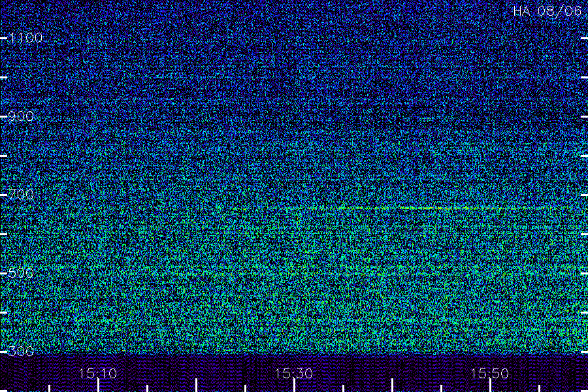Click the 15:50 time axis label
Image resolution: width=588 pixels, height=392 pixels.
coord(489,374)
